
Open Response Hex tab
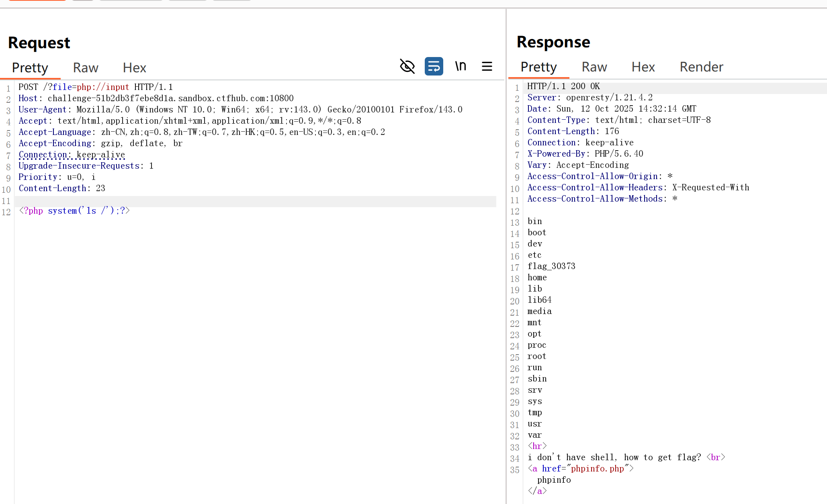pyautogui.click(x=643, y=67)
